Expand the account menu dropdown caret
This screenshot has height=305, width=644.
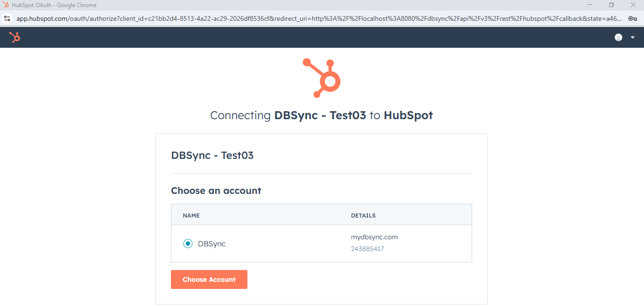[x=632, y=37]
